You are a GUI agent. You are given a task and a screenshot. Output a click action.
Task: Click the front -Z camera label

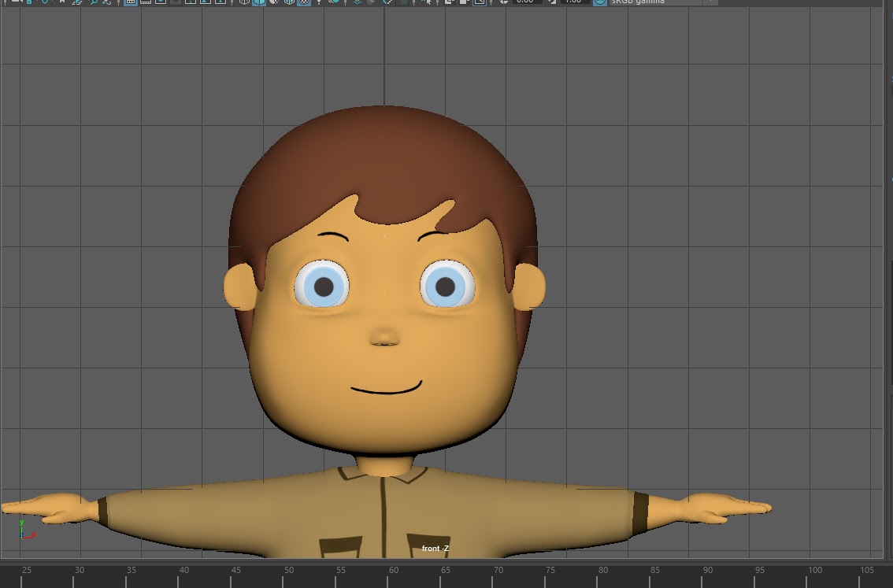(435, 548)
